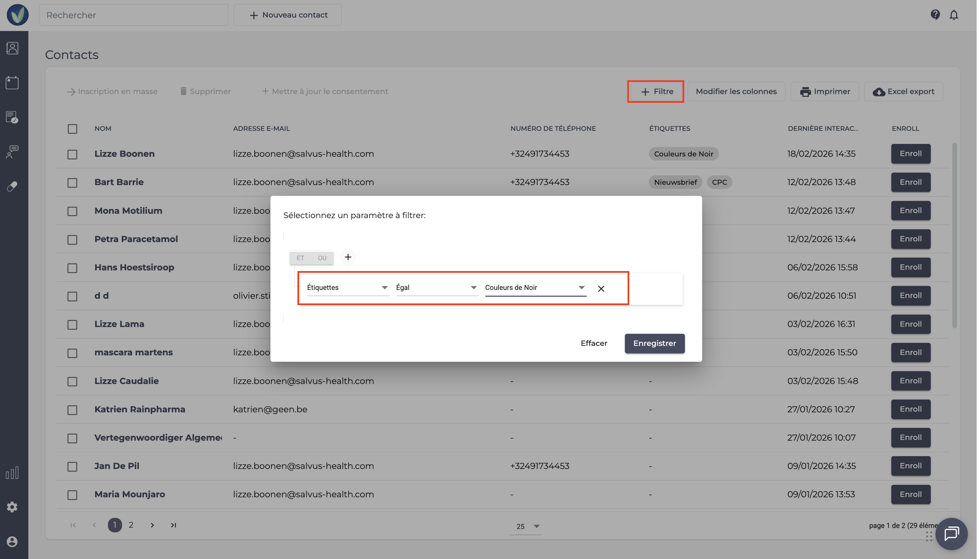Open the statistics bar chart icon
Viewport: 980px width, 559px height.
[12, 473]
